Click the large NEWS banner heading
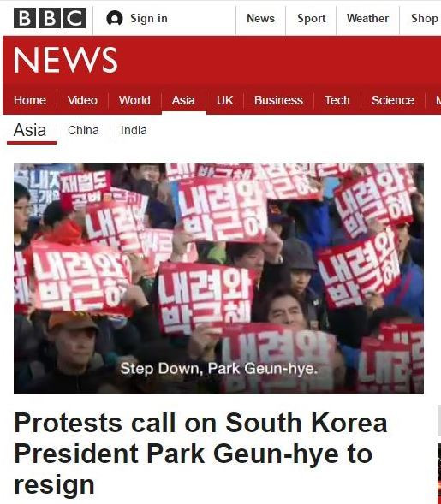The image size is (441, 504). (66, 60)
